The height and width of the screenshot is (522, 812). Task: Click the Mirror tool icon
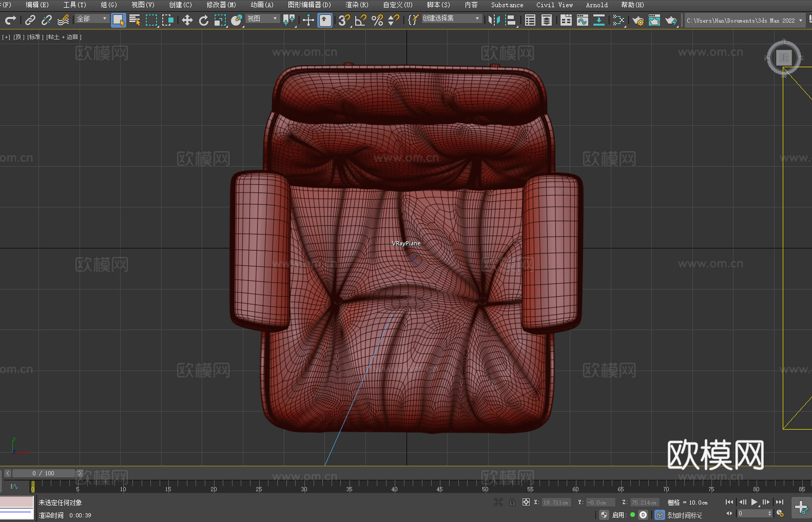[x=494, y=20]
